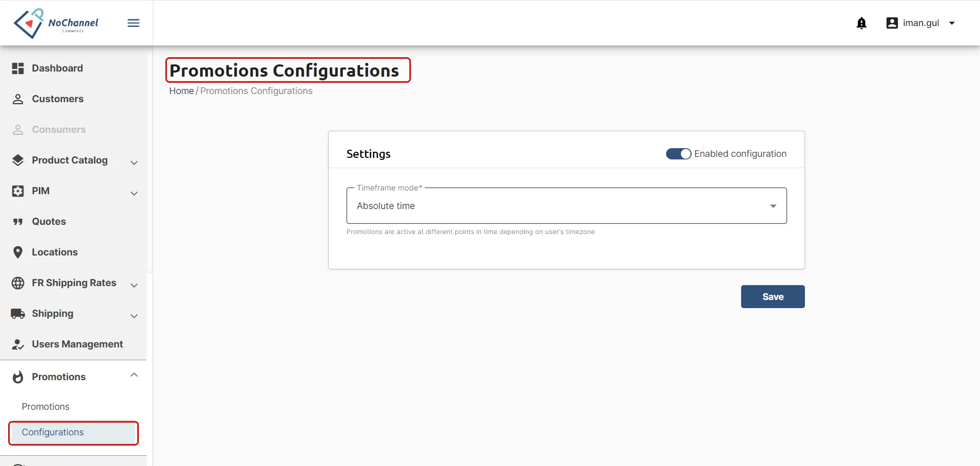Open the notifications bell icon

click(862, 23)
